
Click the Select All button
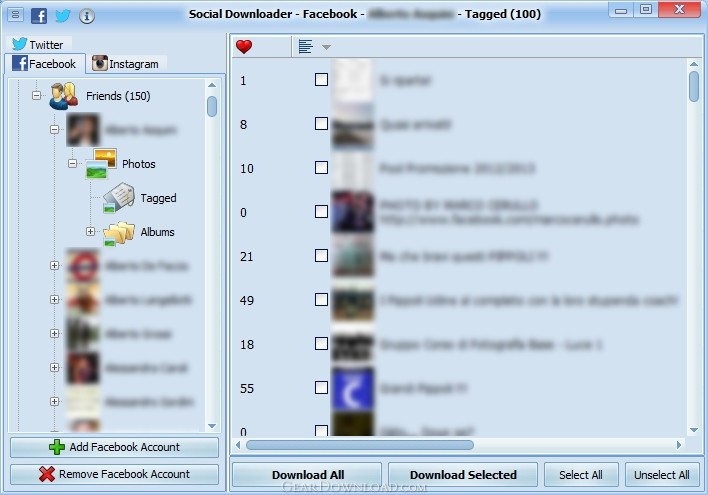tap(581, 475)
